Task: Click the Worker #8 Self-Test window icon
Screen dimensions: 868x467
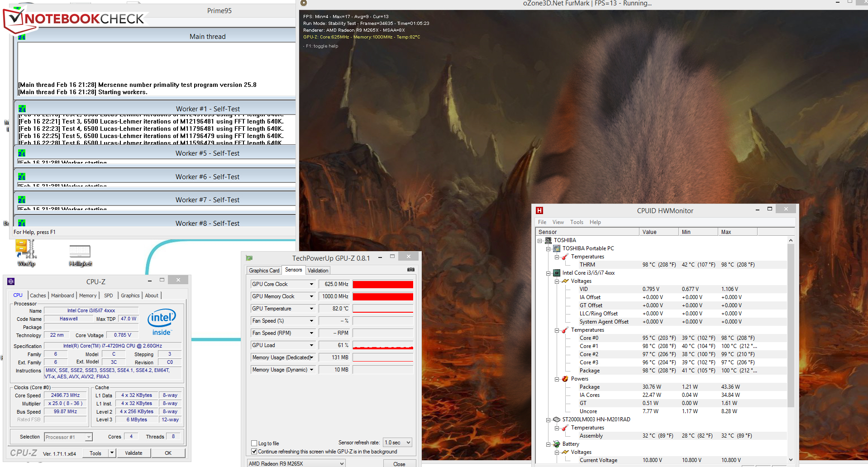Action: (x=22, y=223)
